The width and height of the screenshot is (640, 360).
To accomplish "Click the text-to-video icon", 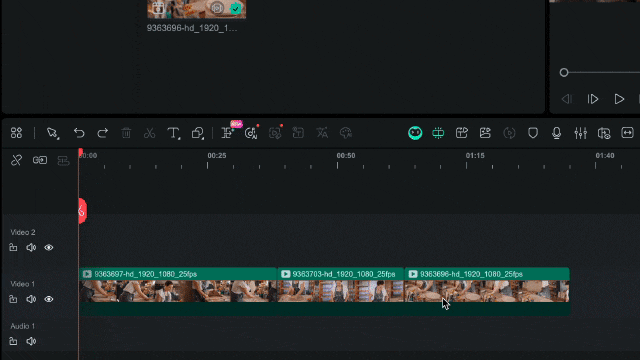I will coord(462,133).
